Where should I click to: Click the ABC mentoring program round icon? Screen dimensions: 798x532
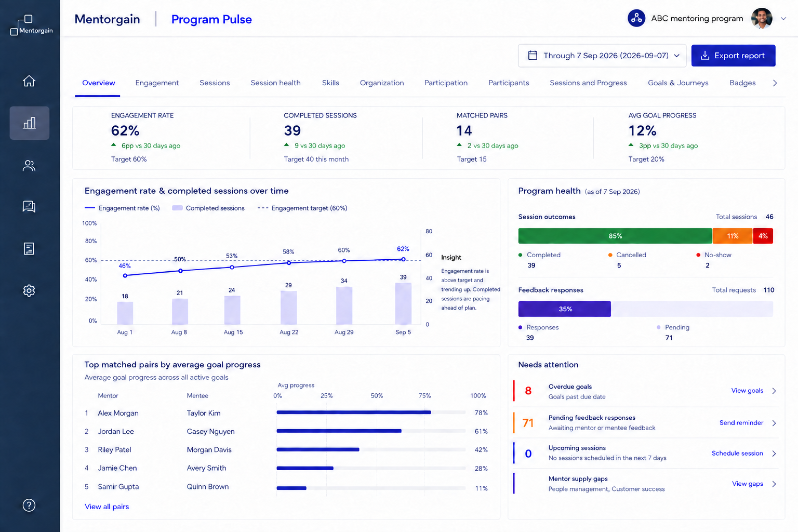[636, 18]
